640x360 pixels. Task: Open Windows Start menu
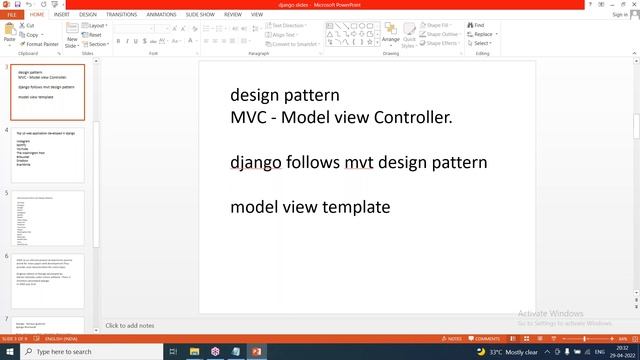coord(10,351)
